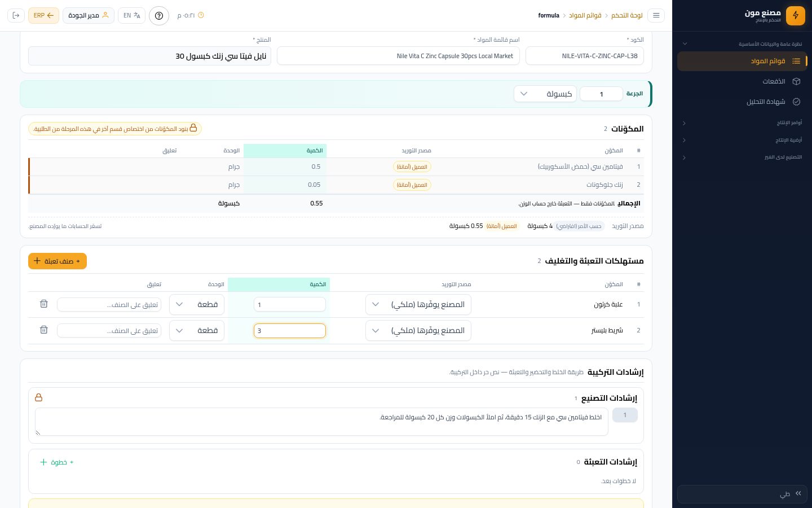The height and width of the screenshot is (508, 812).
Task: Go to قوائم المواد breadcrumb
Action: click(x=585, y=15)
